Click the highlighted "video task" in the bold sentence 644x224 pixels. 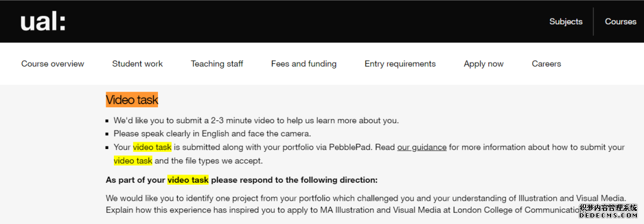[188, 180]
